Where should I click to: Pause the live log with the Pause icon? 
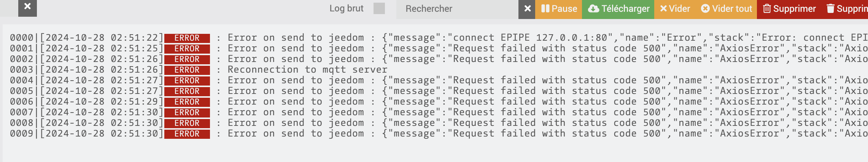559,9
